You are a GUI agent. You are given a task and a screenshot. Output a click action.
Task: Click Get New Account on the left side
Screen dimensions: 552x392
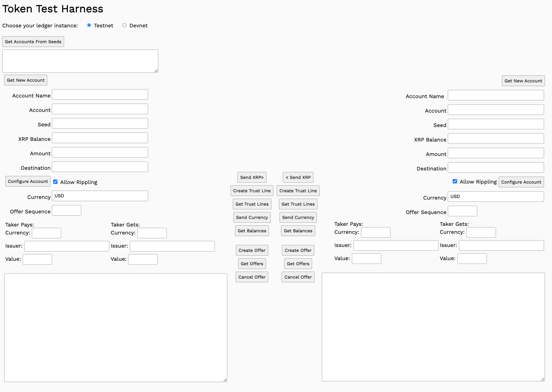click(x=25, y=80)
